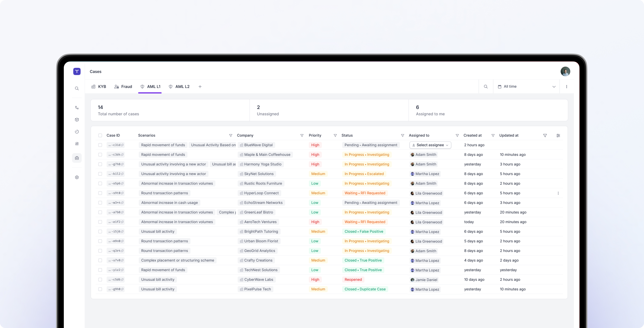Viewport: 644px width, 328px height.
Task: Click the Unassigned summary card
Action: coord(329,110)
